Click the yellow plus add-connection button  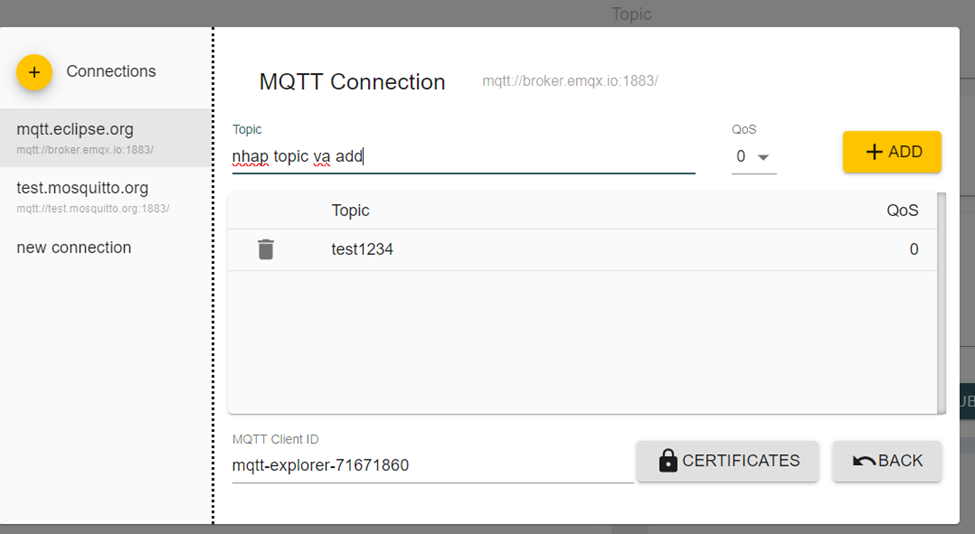pos(34,72)
